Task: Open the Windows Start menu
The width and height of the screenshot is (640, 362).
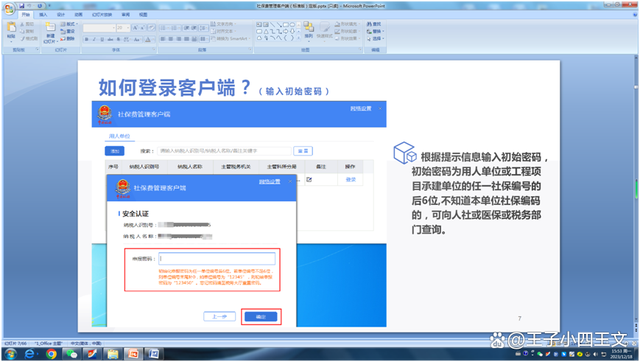Action: pos(10,354)
